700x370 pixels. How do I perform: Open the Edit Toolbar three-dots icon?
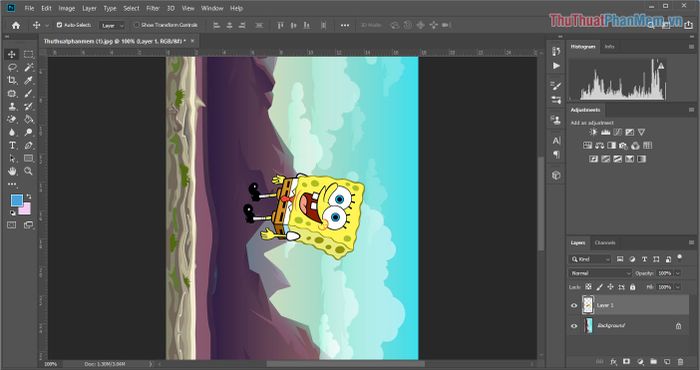coord(12,184)
